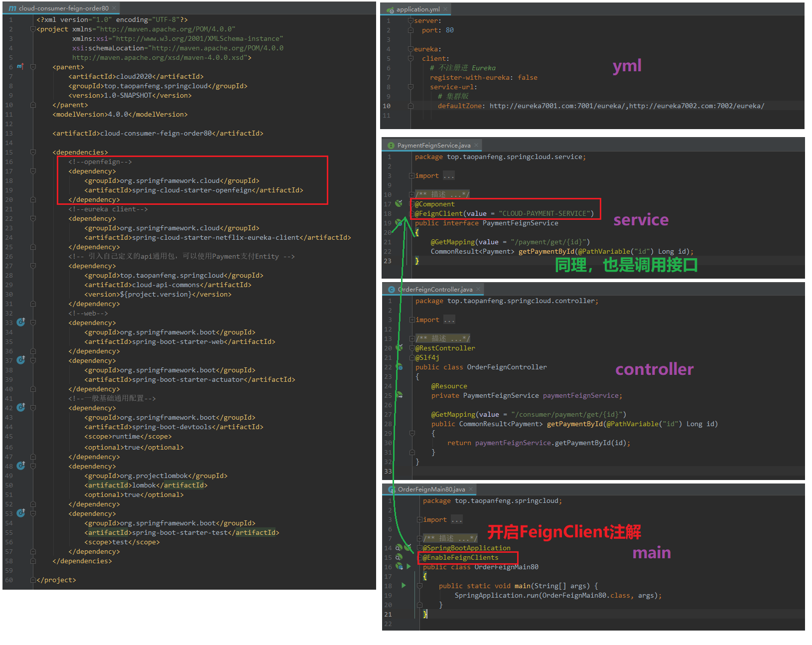This screenshot has width=812, height=645.
Task: Collapse the openfeign dependency on line 17
Action: 33,171
